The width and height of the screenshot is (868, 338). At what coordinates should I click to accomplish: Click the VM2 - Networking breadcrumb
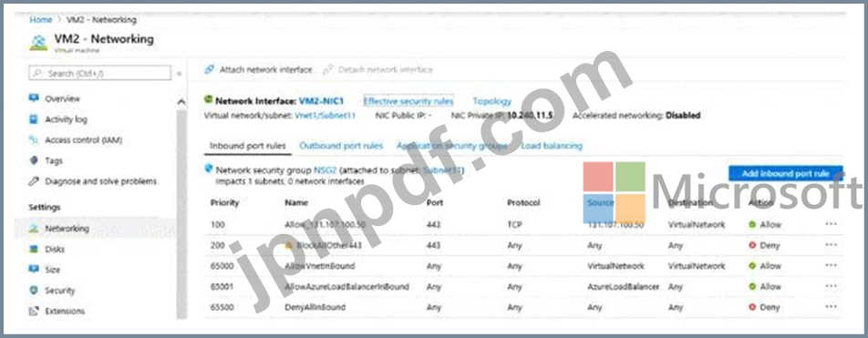pyautogui.click(x=101, y=19)
